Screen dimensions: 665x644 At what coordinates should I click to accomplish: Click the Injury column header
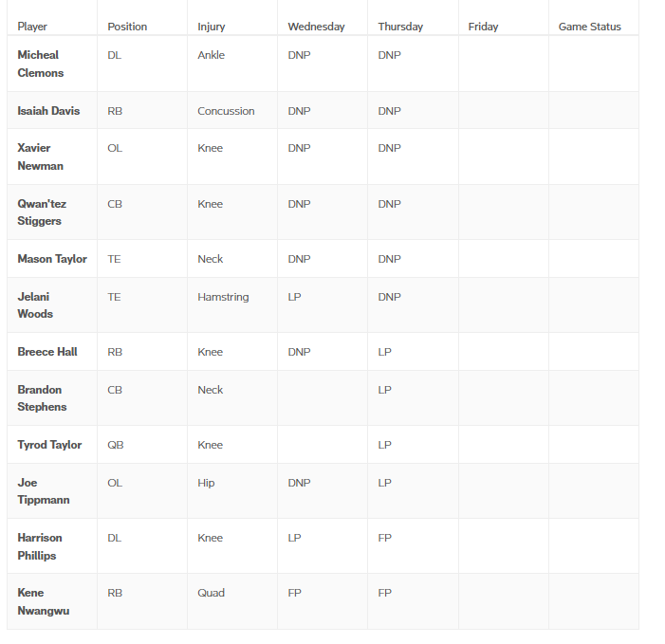coord(212,27)
